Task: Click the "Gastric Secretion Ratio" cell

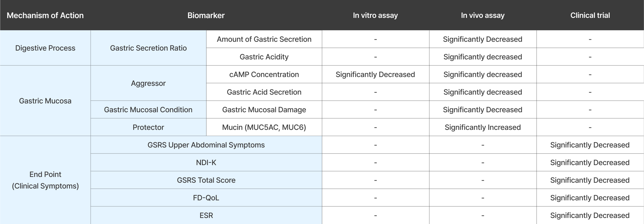Action: (x=148, y=48)
